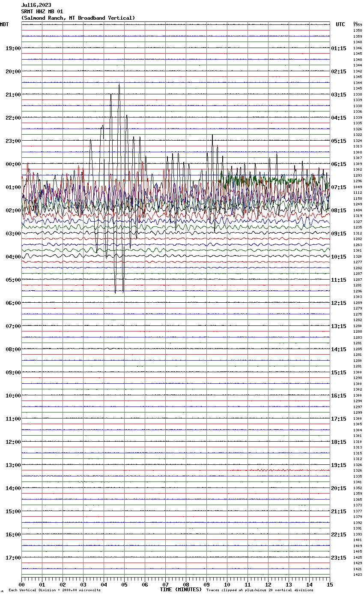Click the 17:00 MDT row label
The image size is (364, 596).
(13, 558)
